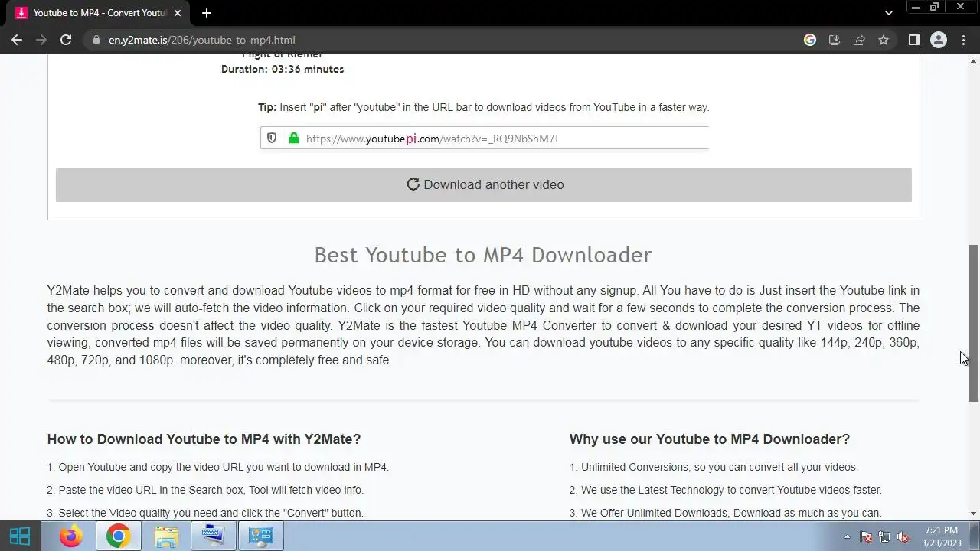Click the Action Center flag tray icon
Image resolution: width=980 pixels, height=551 pixels.
(866, 536)
